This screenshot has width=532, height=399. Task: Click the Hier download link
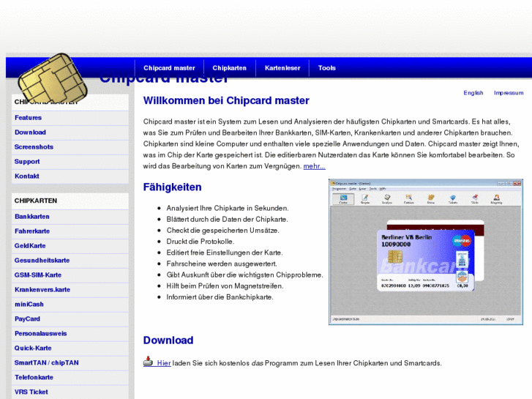[x=164, y=363]
